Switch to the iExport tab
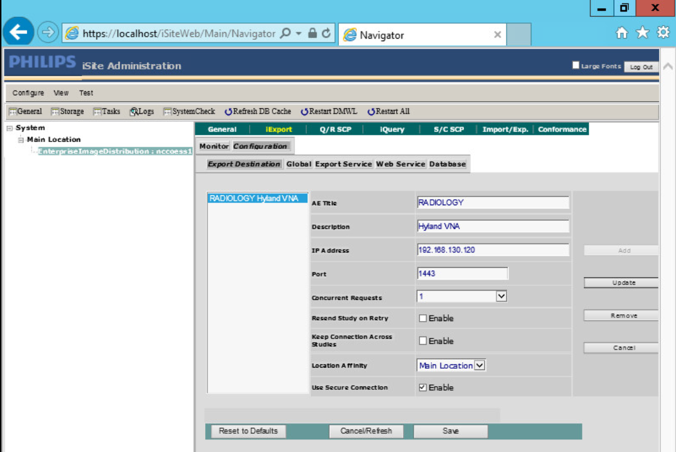The width and height of the screenshot is (676, 452). pos(279,129)
